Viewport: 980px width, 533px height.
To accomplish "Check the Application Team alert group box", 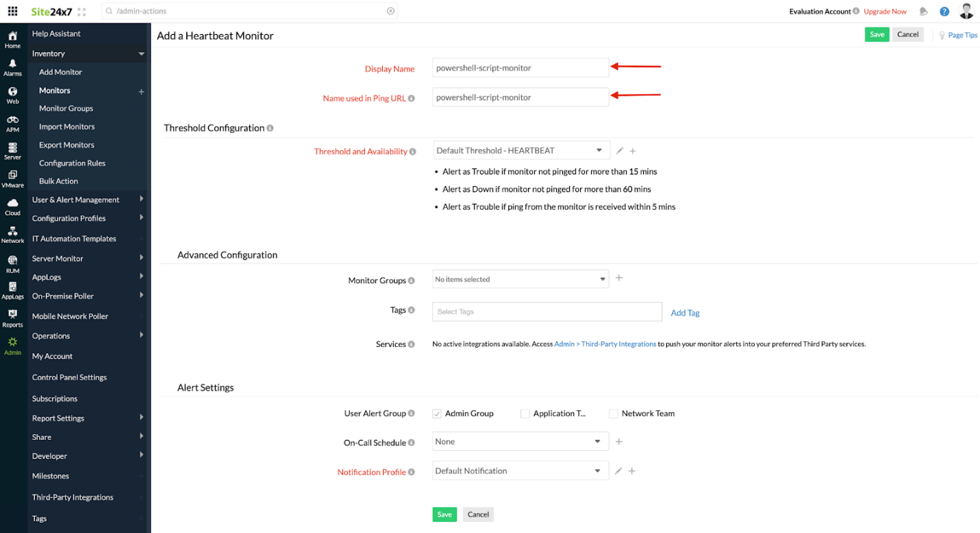I will [x=525, y=414].
